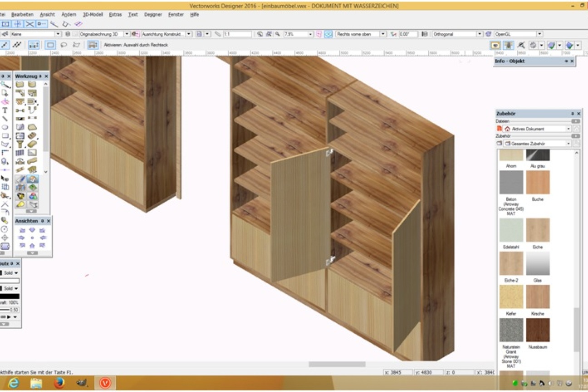Open the 3D-Modell menu

[x=93, y=15]
